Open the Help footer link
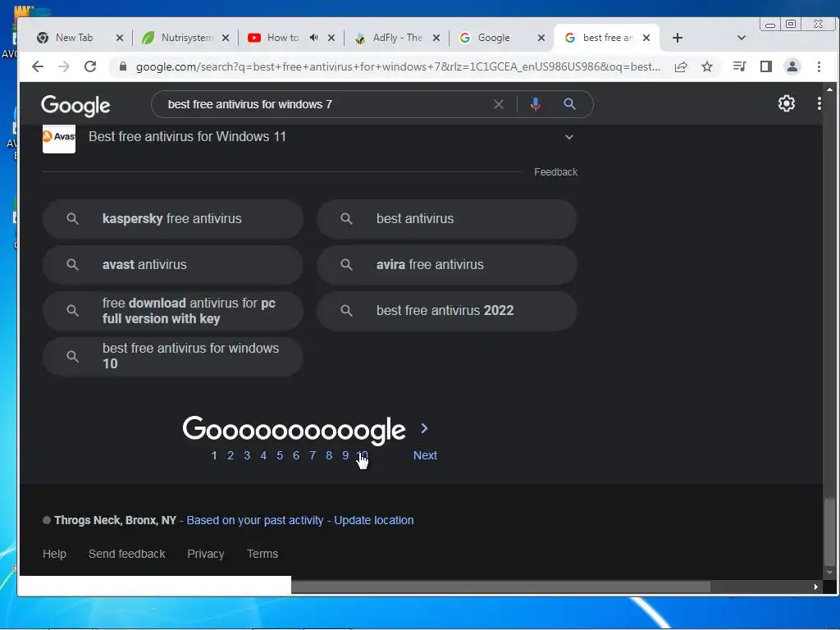Viewport: 840px width, 630px height. [54, 554]
